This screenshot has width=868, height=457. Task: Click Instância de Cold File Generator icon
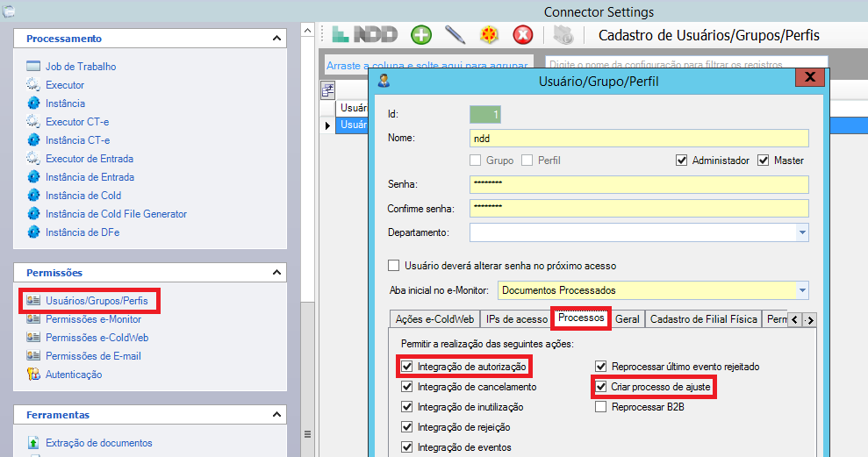click(x=33, y=213)
